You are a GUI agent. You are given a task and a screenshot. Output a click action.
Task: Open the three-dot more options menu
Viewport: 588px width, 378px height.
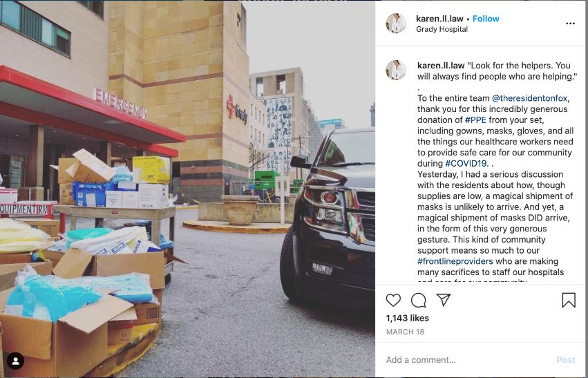point(570,23)
